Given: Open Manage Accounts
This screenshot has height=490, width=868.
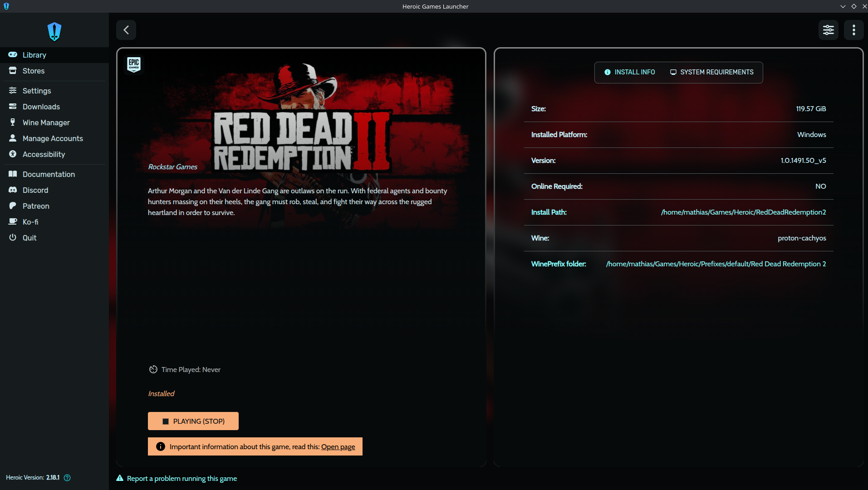Looking at the screenshot, I should (x=54, y=138).
